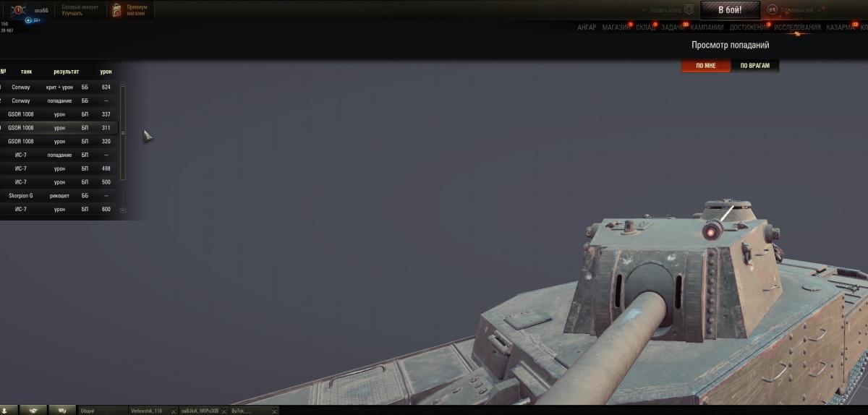Click hits list scrollbar down arrow

click(122, 210)
